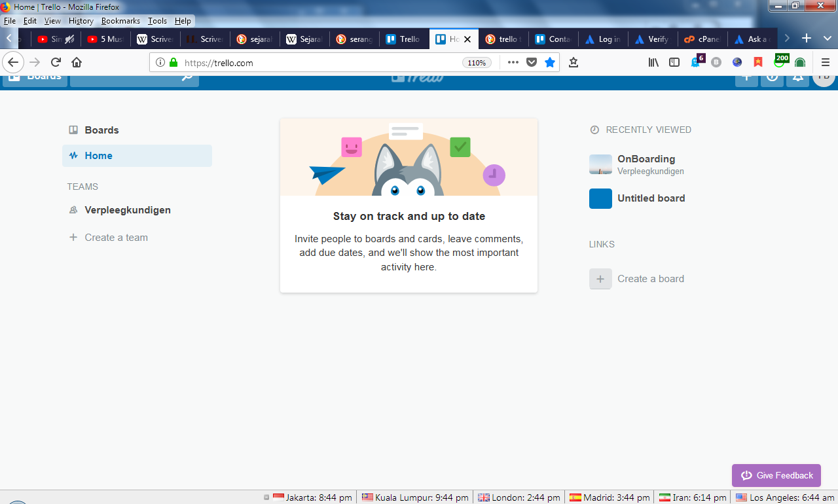Toggle the Firefox sidebar view
This screenshot has width=838, height=504.
[674, 62]
